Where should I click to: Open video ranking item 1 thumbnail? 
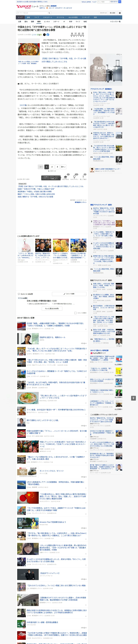[119, 286]
